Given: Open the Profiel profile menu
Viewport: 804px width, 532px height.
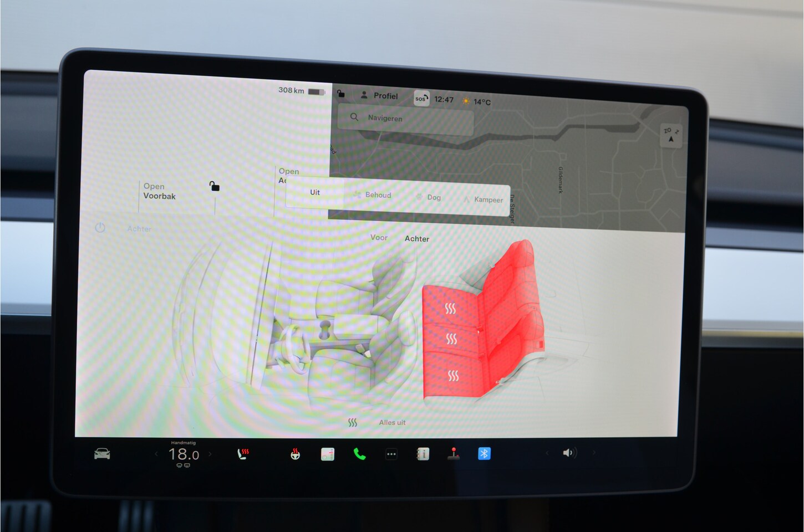Looking at the screenshot, I should tap(380, 96).
